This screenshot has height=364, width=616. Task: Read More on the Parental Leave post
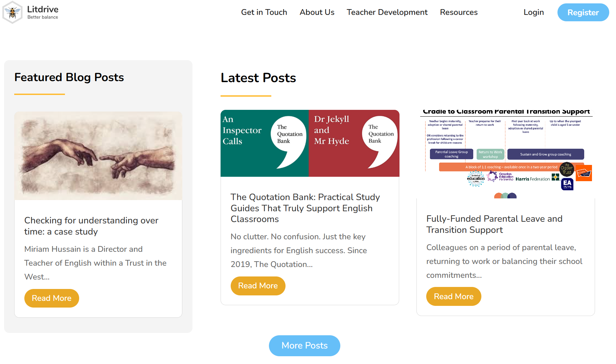point(453,296)
